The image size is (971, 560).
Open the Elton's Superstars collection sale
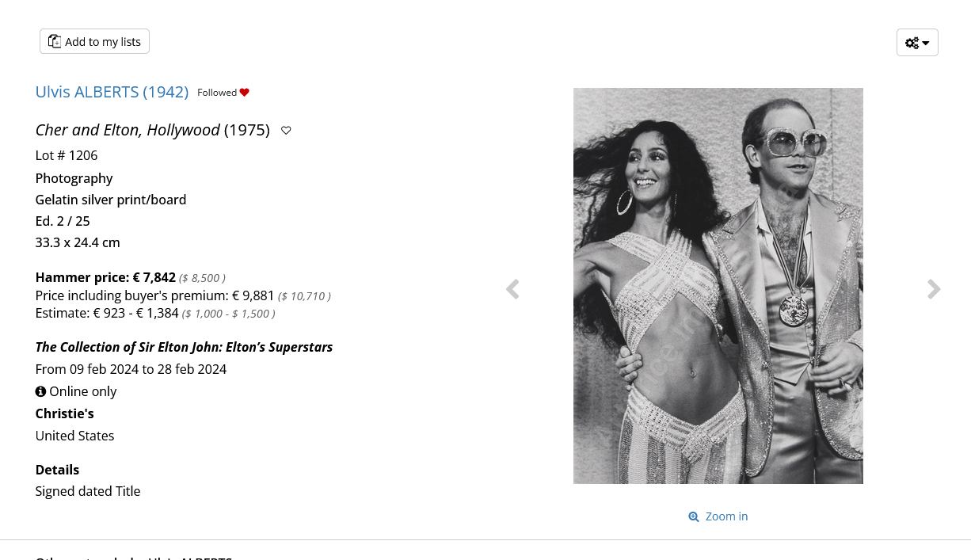tap(184, 347)
